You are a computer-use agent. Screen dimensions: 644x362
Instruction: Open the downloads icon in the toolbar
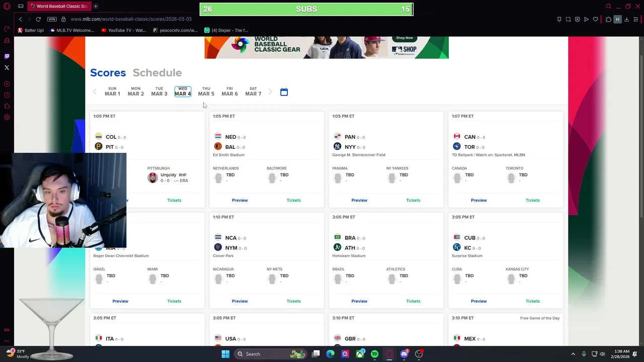627,19
